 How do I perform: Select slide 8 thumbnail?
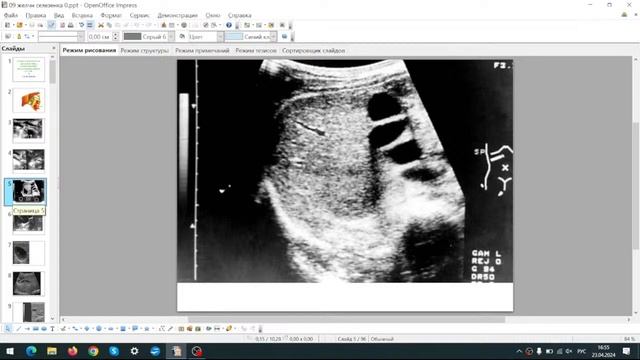click(x=29, y=283)
